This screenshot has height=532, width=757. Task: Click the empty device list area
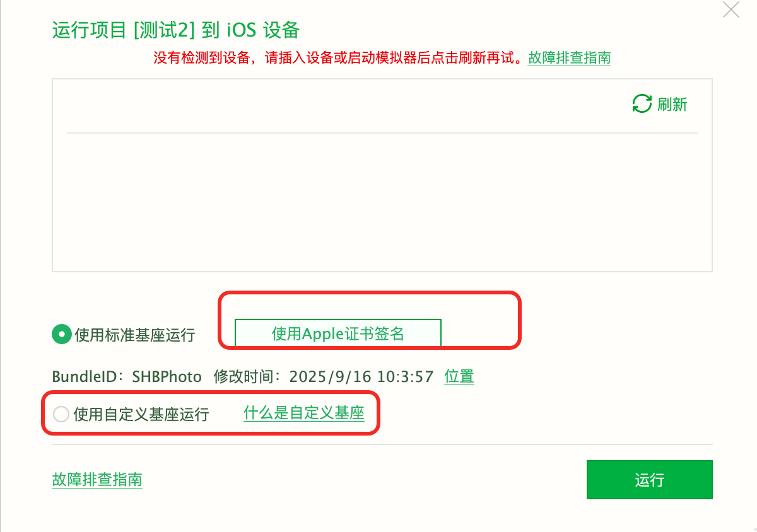pos(382,202)
